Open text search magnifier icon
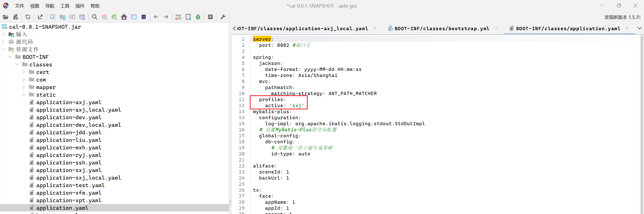Image resolution: width=644 pixels, height=214 pixels. [x=95, y=17]
